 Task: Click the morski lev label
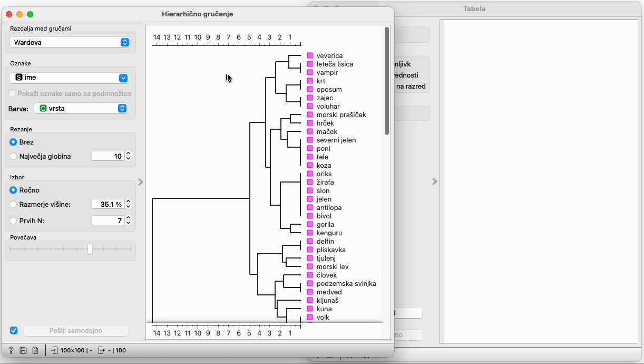pyautogui.click(x=333, y=266)
